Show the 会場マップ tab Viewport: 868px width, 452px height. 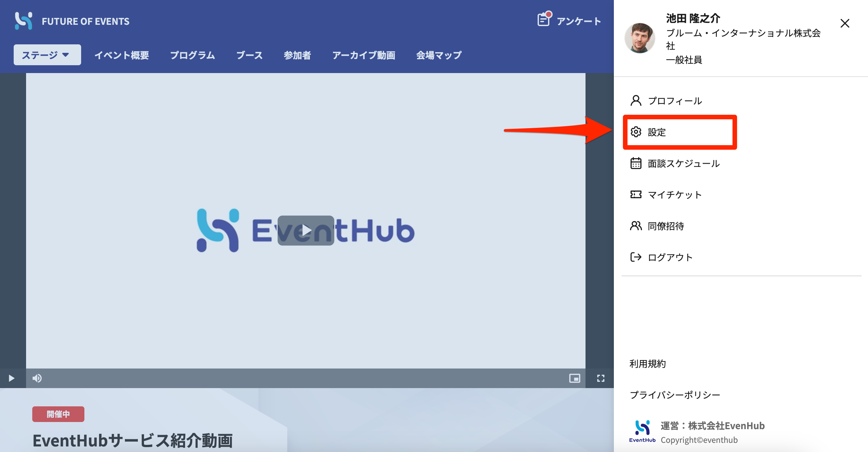439,55
